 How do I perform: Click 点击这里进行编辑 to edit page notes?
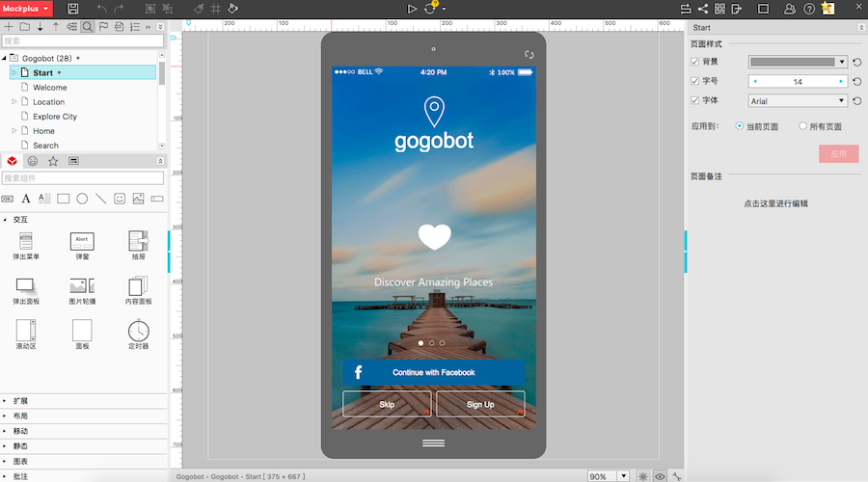tap(775, 203)
